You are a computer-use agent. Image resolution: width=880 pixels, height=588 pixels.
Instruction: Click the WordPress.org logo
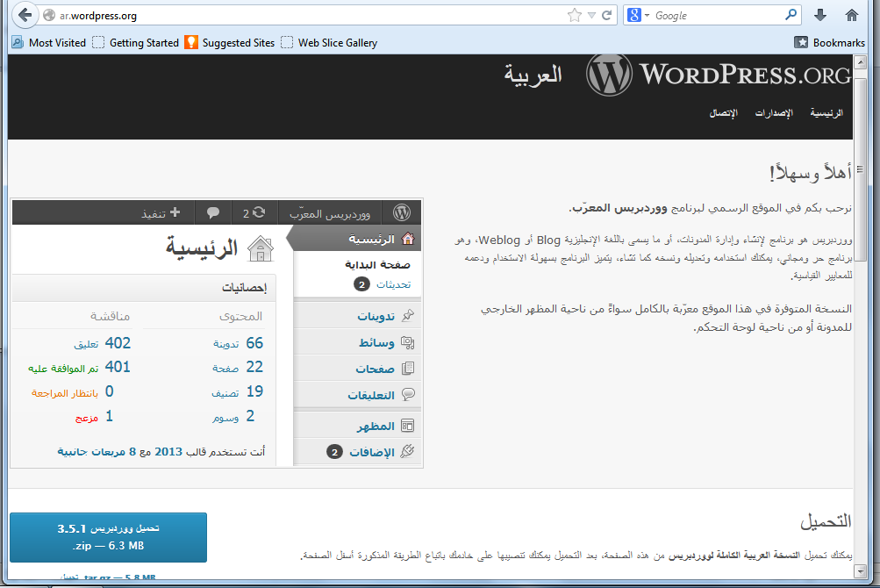click(719, 75)
